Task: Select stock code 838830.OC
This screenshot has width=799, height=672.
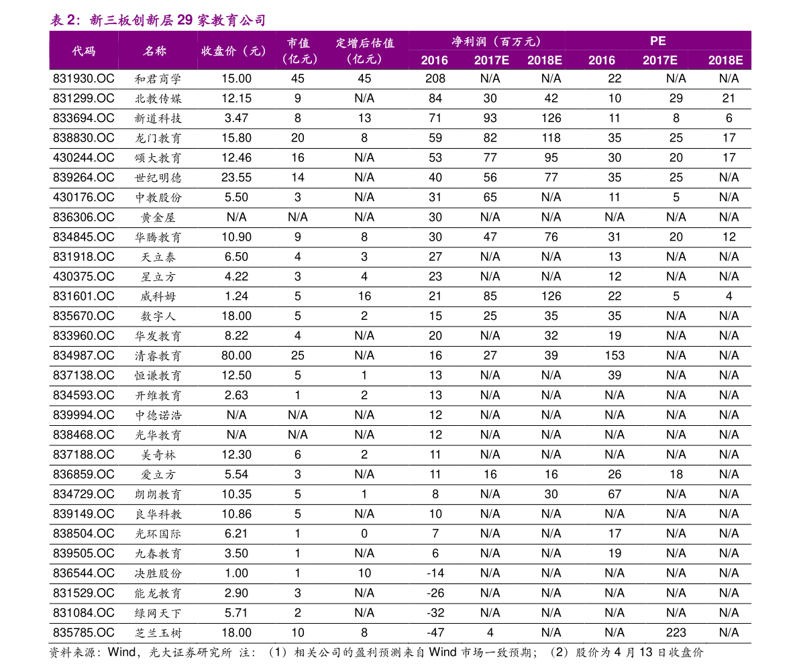Action: coord(84,138)
